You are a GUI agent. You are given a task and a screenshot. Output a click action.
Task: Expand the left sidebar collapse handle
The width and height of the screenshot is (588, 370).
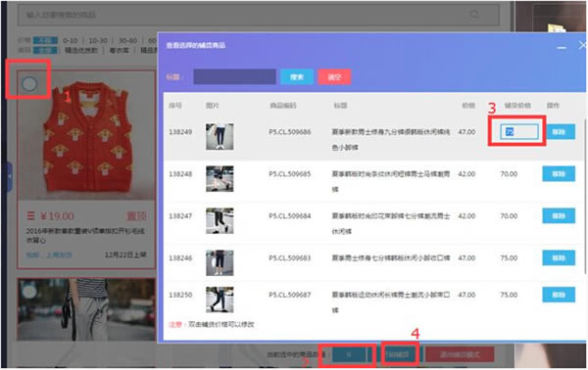[x=9, y=176]
